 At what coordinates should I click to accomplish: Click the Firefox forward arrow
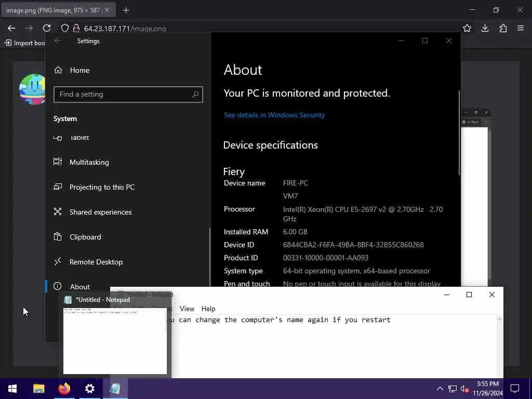pyautogui.click(x=29, y=29)
